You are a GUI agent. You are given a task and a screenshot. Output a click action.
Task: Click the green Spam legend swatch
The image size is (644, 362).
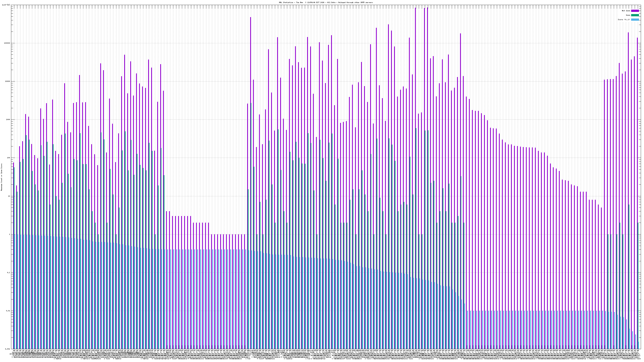(x=635, y=15)
